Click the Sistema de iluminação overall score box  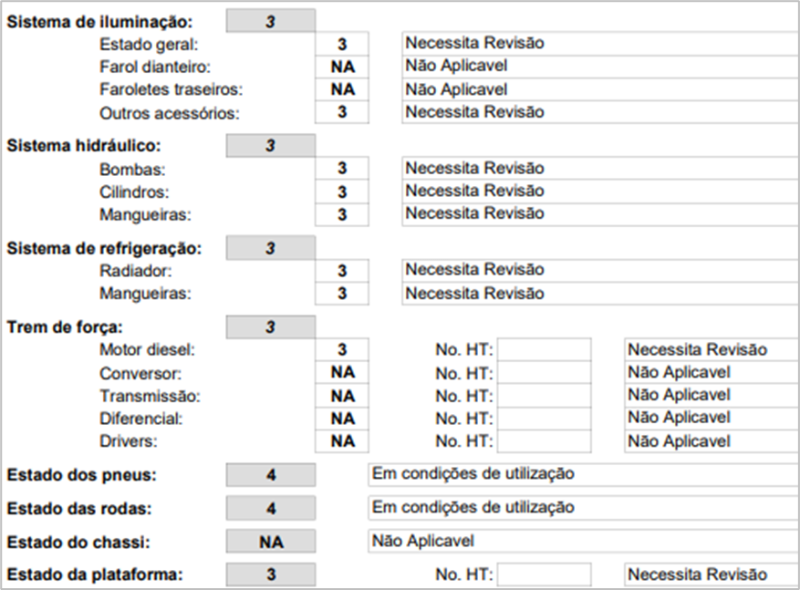pos(270,20)
